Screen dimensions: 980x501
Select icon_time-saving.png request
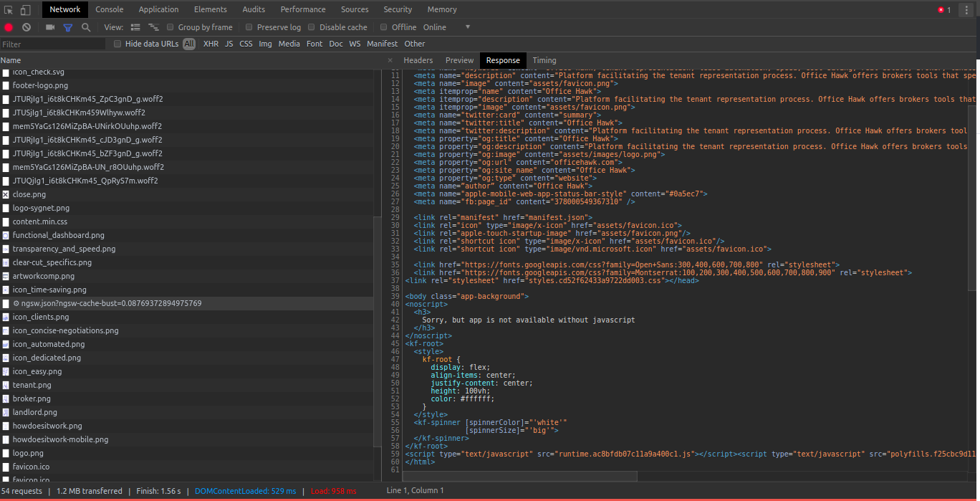pos(49,290)
